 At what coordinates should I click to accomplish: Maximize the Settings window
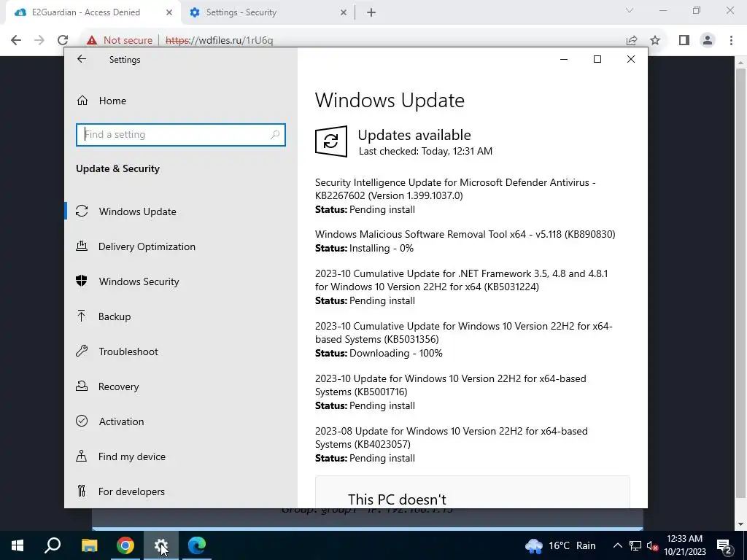point(597,59)
